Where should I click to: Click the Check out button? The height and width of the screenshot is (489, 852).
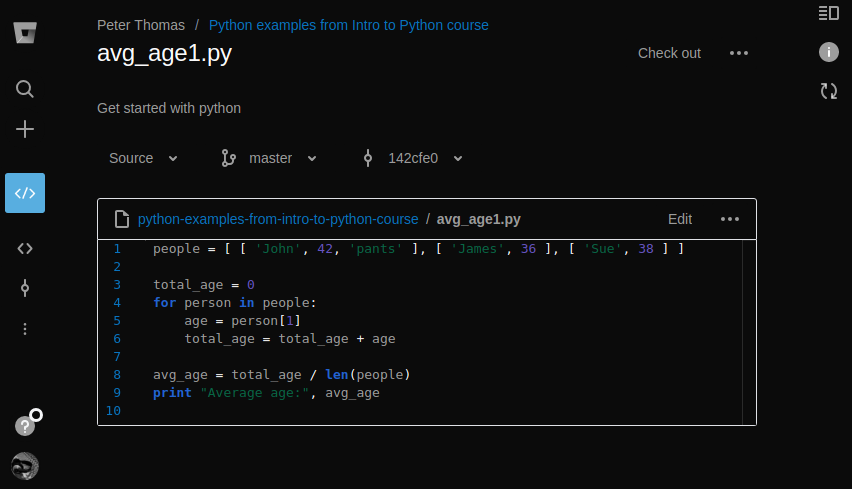(x=669, y=53)
